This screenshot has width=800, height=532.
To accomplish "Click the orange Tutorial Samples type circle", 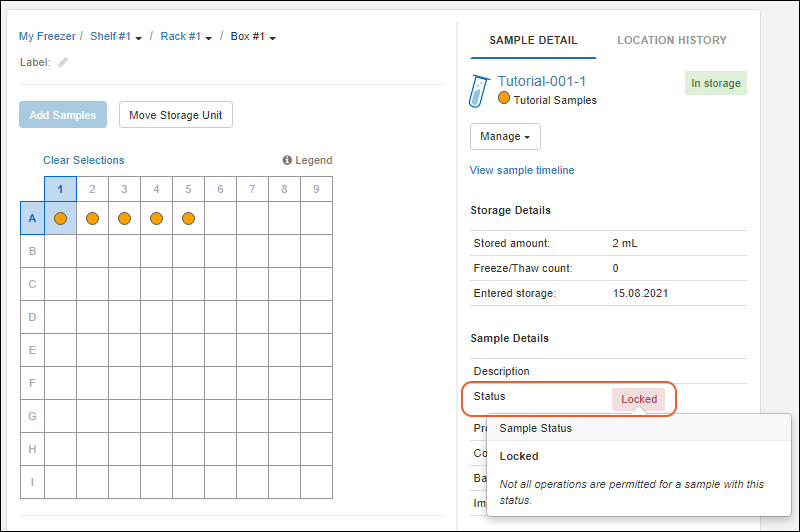I will point(504,99).
